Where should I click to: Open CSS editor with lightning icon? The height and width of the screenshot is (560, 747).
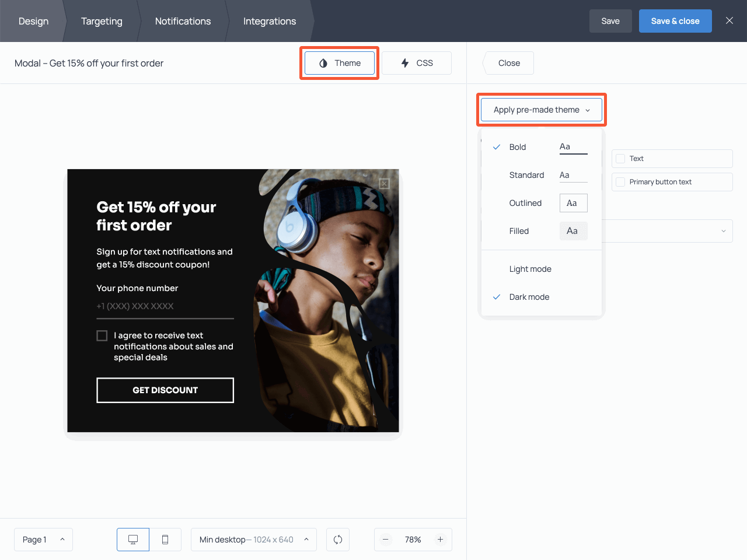pyautogui.click(x=417, y=63)
